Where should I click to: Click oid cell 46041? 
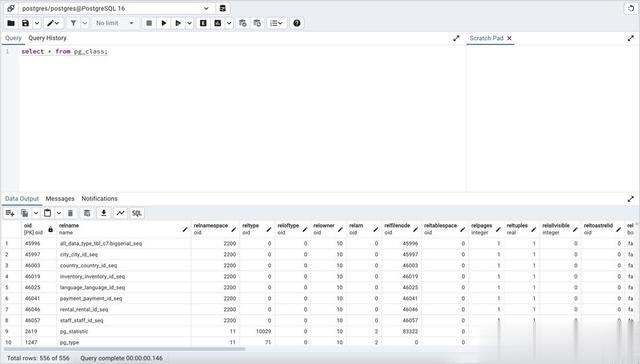(x=39, y=299)
